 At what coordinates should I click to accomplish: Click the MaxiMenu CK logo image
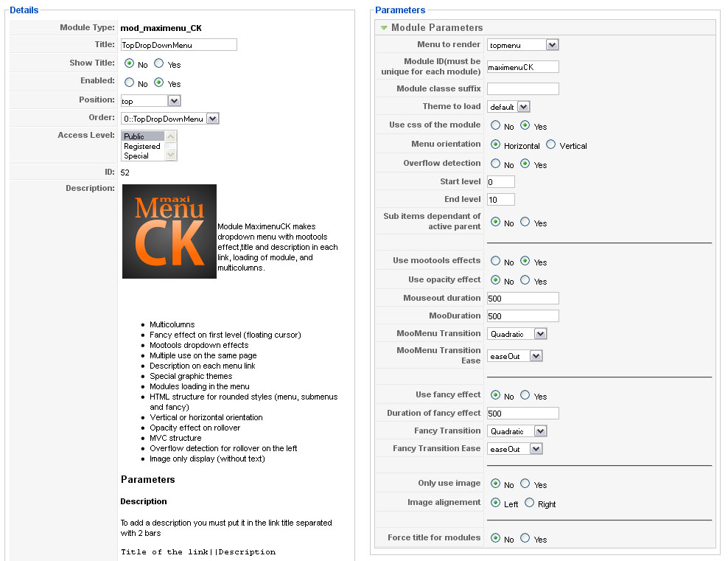tap(169, 231)
